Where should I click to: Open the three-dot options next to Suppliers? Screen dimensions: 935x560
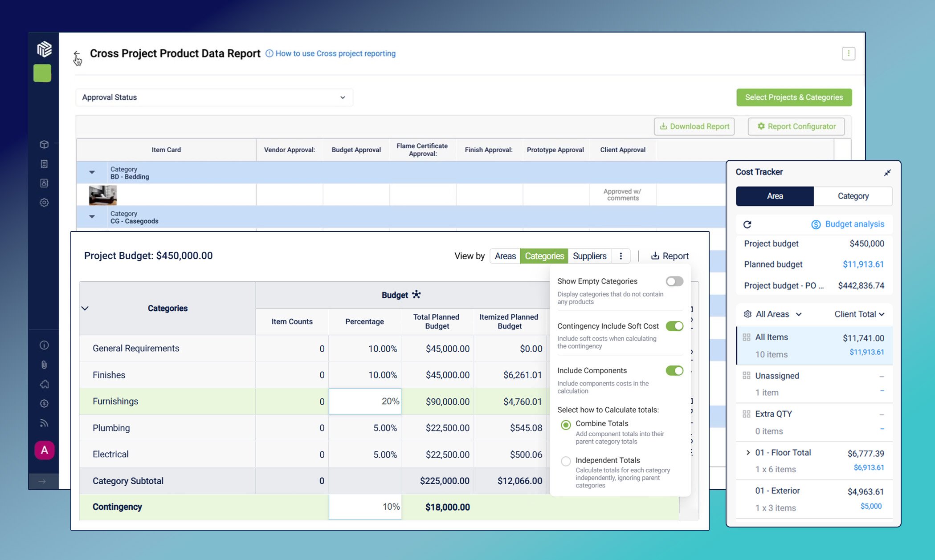pos(621,256)
